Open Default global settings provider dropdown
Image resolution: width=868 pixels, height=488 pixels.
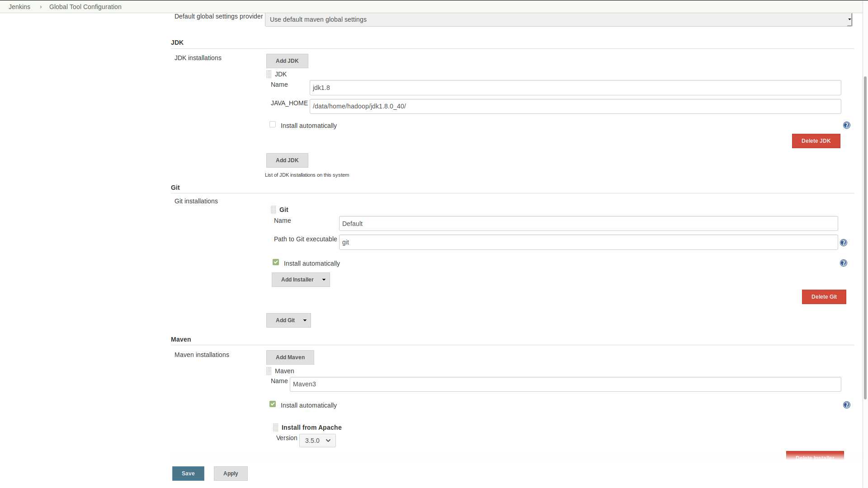(x=558, y=19)
